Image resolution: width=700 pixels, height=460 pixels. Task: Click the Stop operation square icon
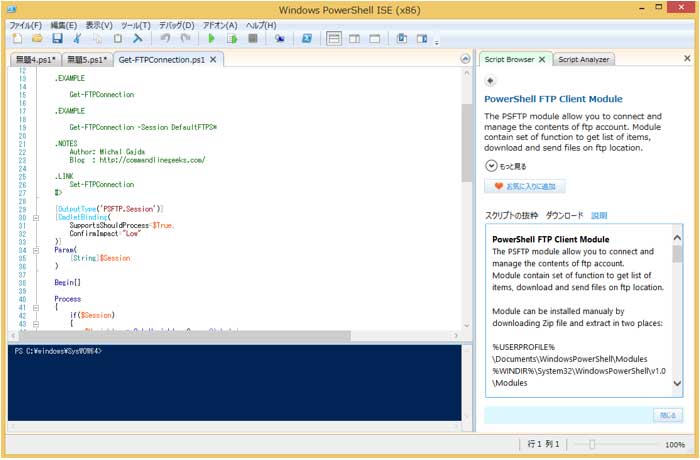[253, 38]
